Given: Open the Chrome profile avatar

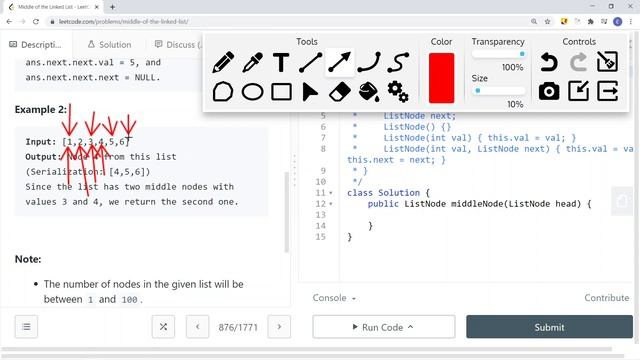Looking at the screenshot, I should pos(618,22).
